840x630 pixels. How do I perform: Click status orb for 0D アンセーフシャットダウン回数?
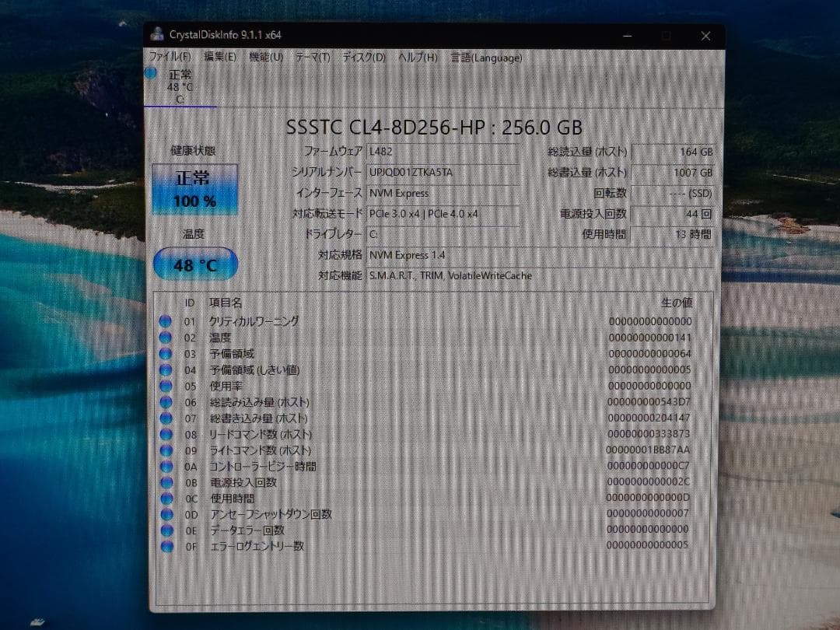(x=167, y=514)
